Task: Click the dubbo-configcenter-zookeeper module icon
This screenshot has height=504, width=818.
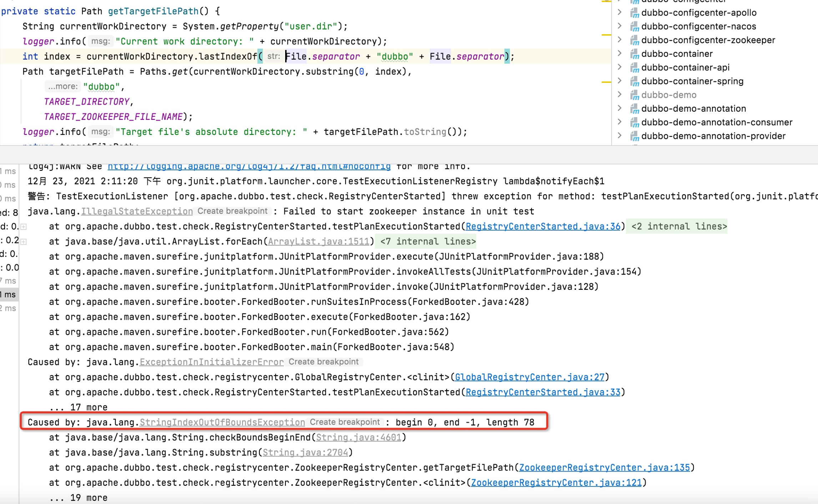Action: click(x=634, y=40)
